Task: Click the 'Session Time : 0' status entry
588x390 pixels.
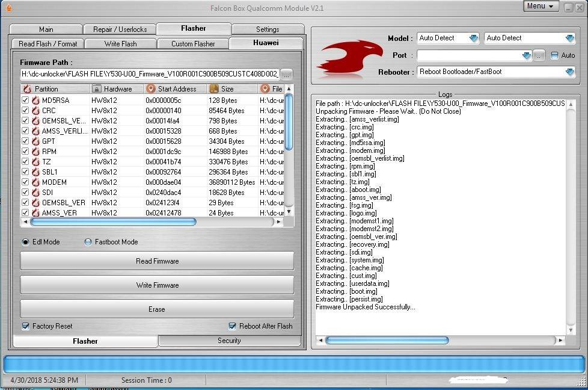Action: click(x=146, y=380)
